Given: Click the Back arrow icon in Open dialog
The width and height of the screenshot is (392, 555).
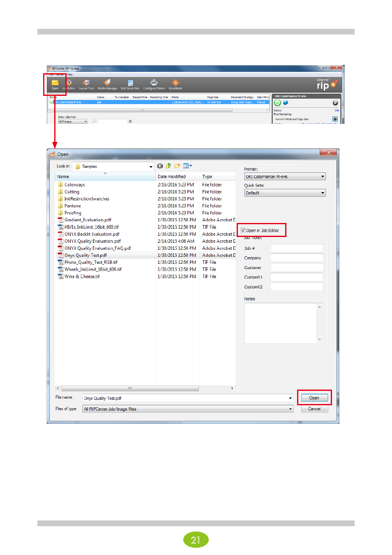Looking at the screenshot, I should tap(160, 166).
